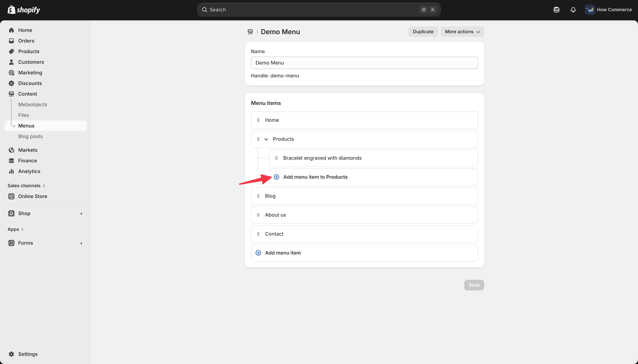Open the notifications bell

[573, 10]
